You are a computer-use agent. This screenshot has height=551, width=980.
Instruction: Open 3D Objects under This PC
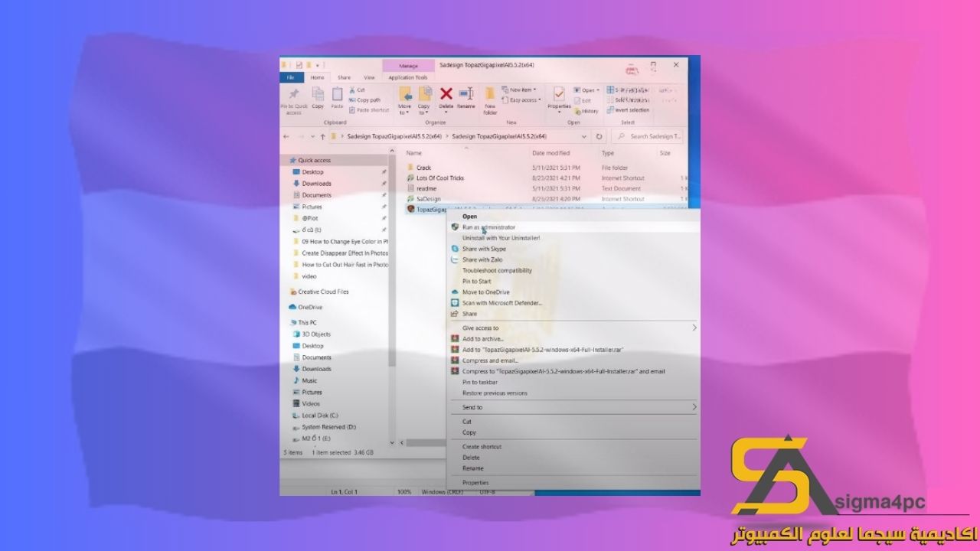click(315, 334)
